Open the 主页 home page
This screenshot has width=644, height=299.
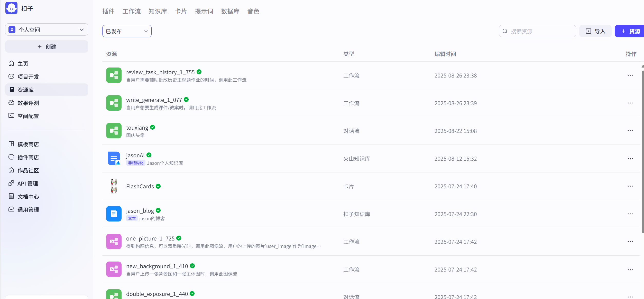point(23,63)
